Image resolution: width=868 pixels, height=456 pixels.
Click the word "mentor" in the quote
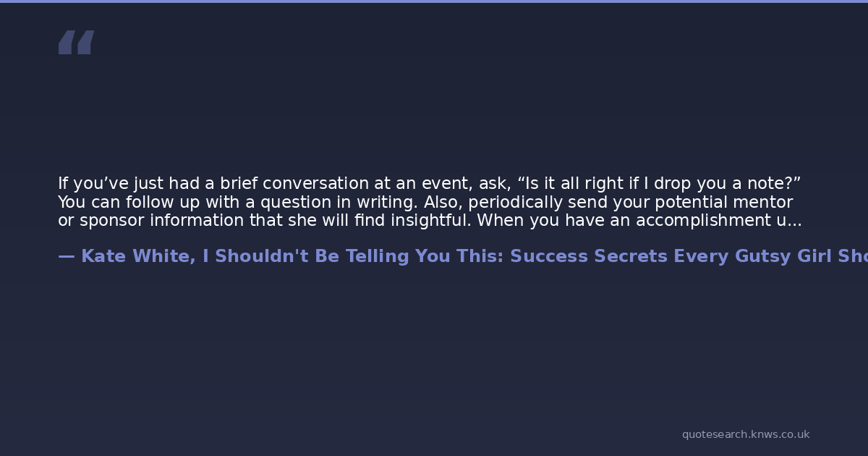point(764,203)
